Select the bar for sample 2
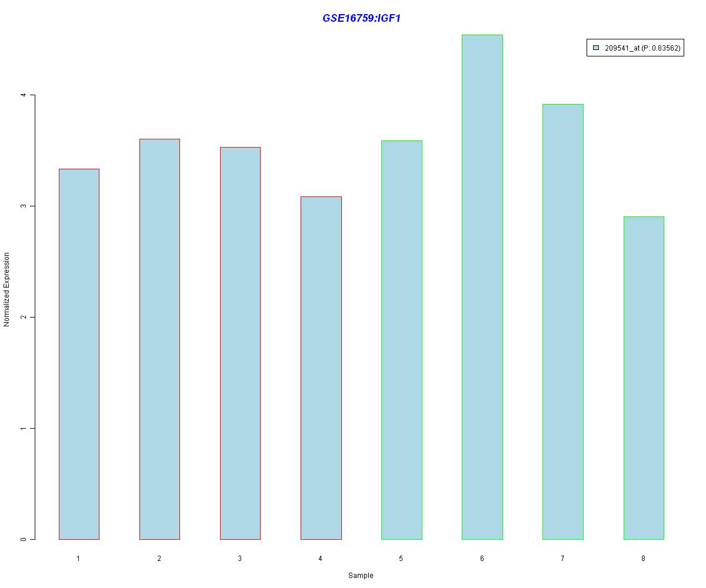The width and height of the screenshot is (706, 588). (x=159, y=339)
